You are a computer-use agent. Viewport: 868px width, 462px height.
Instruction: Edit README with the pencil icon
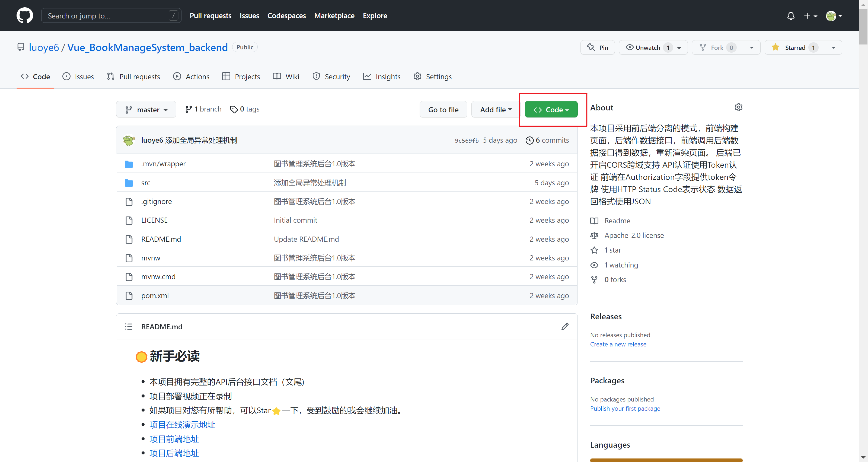565,327
